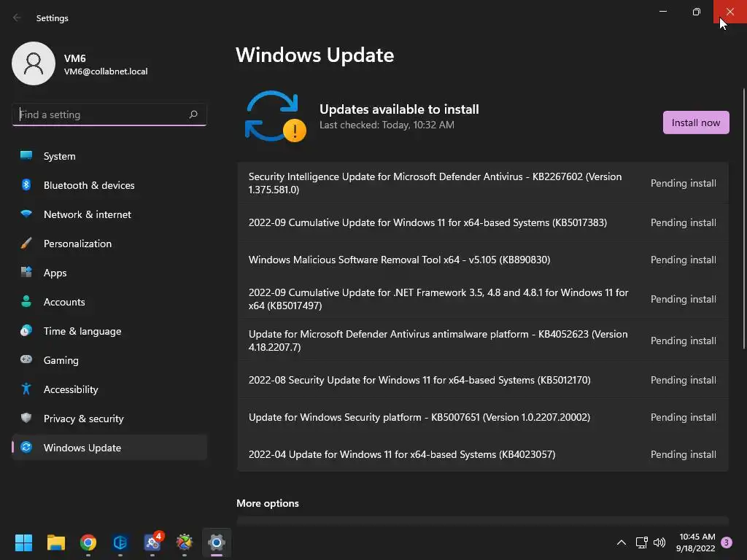
Task: Click the Settings gear icon in taskbar
Action: [x=216, y=542]
